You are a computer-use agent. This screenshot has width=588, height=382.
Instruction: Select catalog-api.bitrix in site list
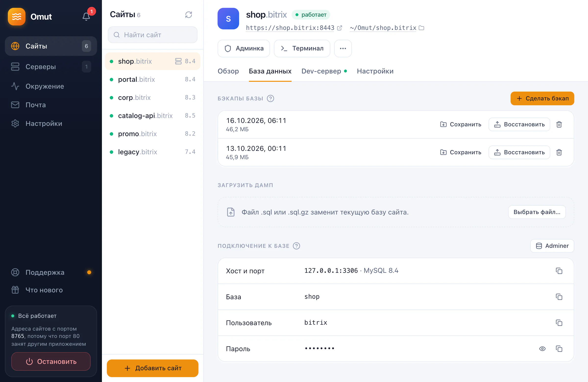pos(152,116)
